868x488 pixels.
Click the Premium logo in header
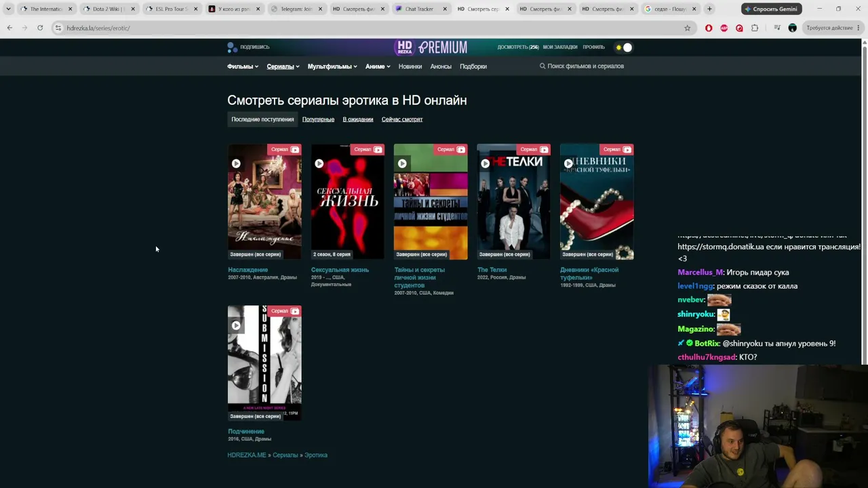click(443, 47)
